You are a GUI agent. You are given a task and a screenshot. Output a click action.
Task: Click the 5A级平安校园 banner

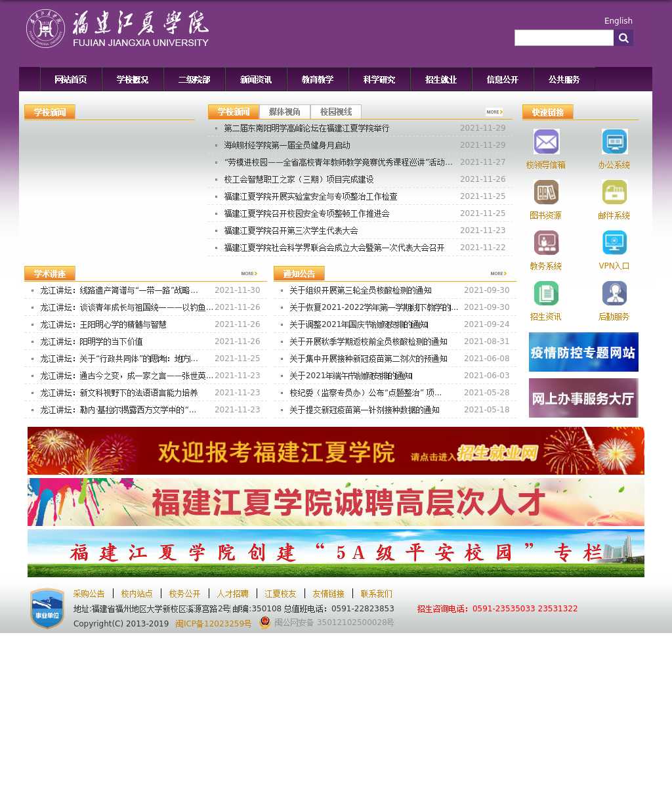[x=336, y=553]
